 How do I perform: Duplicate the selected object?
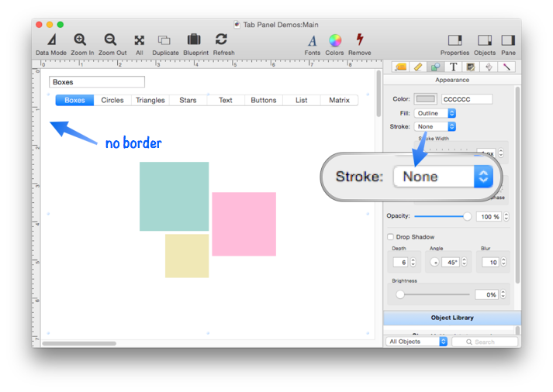(164, 40)
